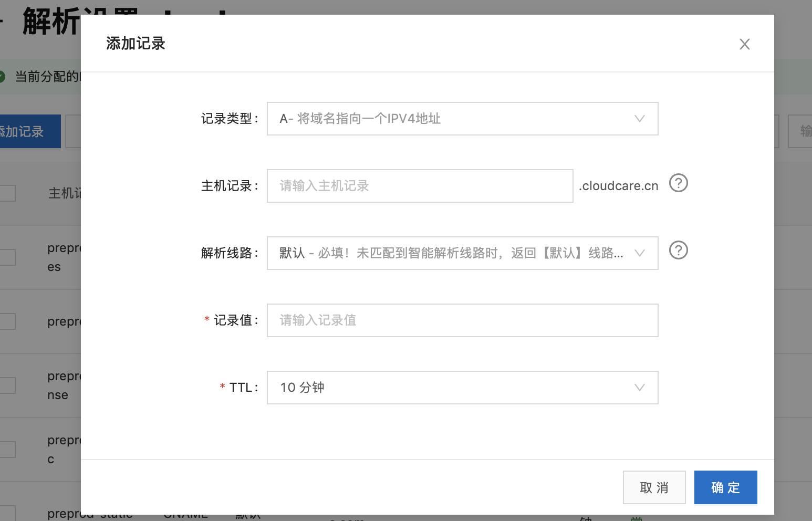Click the 记录值 input field

click(462, 320)
